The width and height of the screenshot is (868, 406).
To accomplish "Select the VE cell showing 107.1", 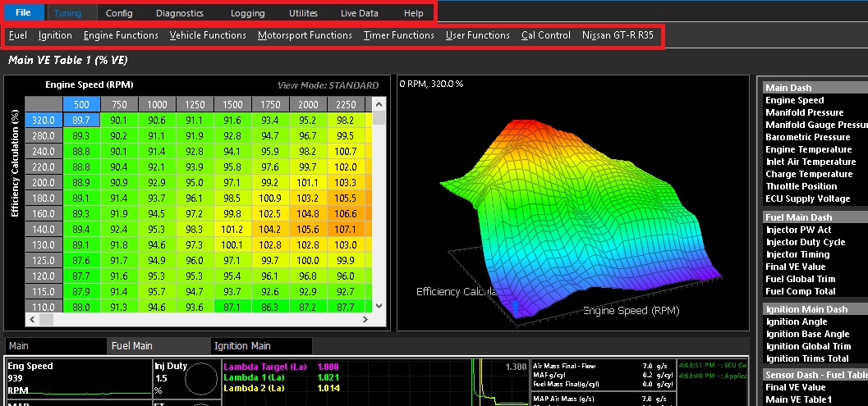I will [346, 229].
